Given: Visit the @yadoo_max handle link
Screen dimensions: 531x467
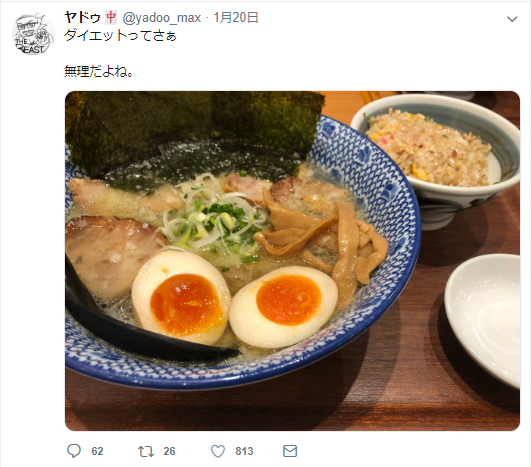Looking at the screenshot, I should coord(162,18).
